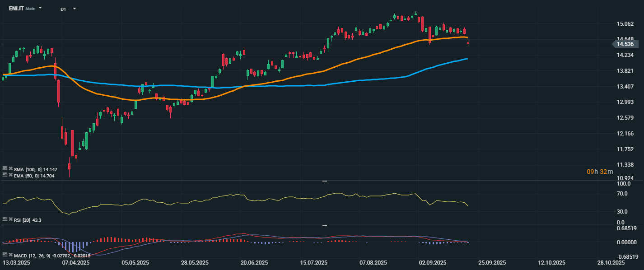Viewport: 644px width, 270px height.
Task: Remove the SMA 100 indicator with X
Action: coord(10,169)
